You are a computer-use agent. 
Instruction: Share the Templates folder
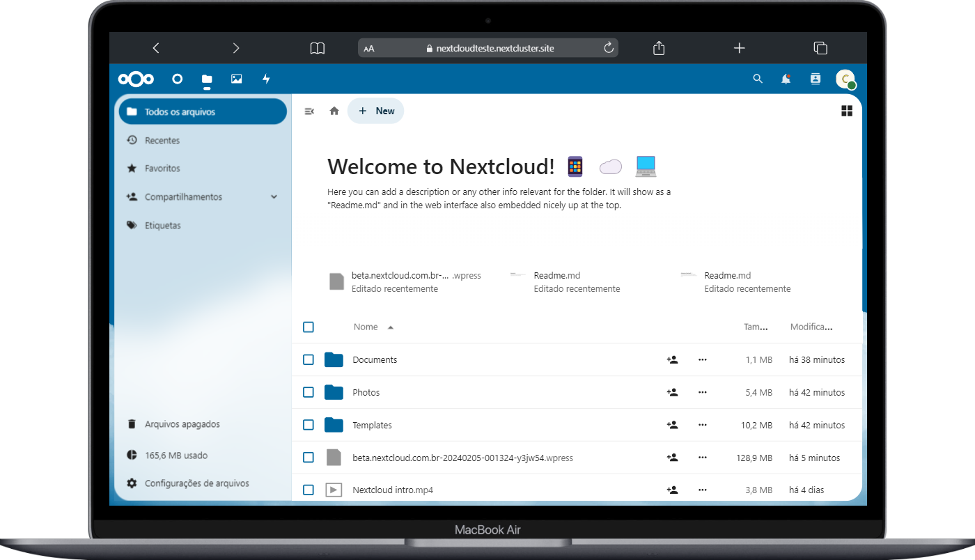[672, 425]
